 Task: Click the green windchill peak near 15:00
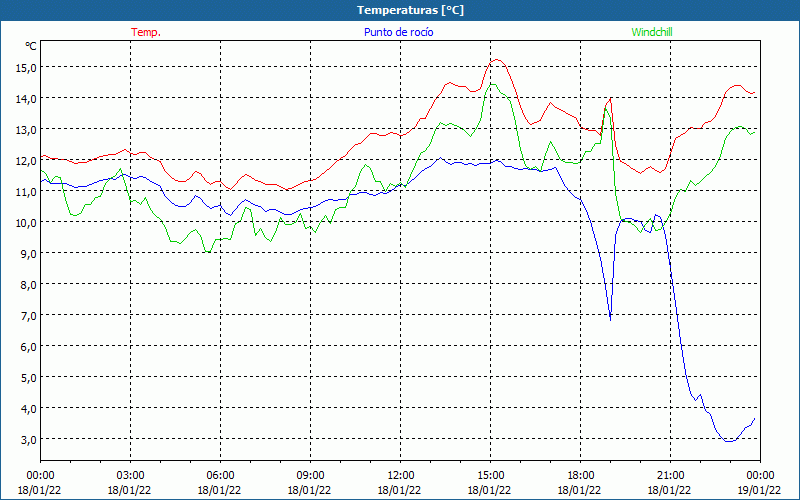click(x=492, y=84)
